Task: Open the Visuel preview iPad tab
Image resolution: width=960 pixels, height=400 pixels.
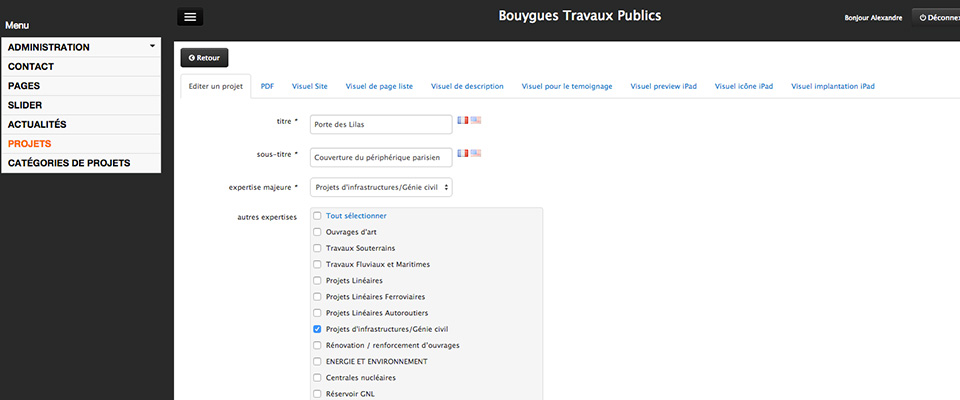Action: click(x=664, y=86)
